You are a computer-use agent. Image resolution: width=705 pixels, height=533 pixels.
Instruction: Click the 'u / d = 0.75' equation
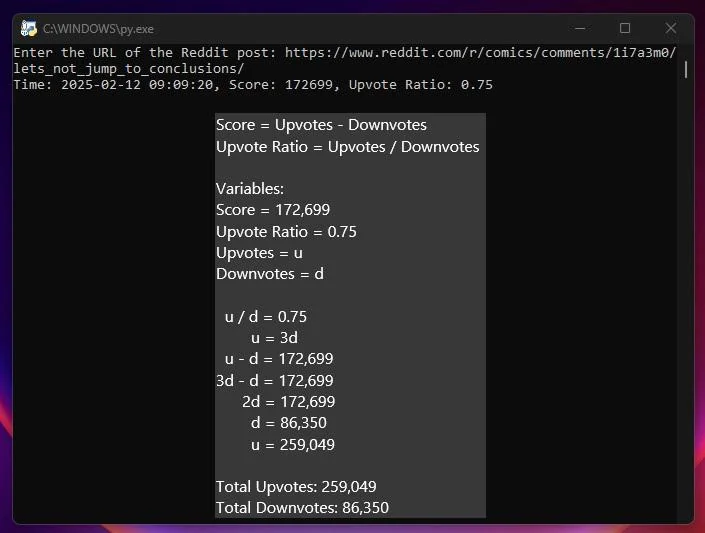coord(266,317)
